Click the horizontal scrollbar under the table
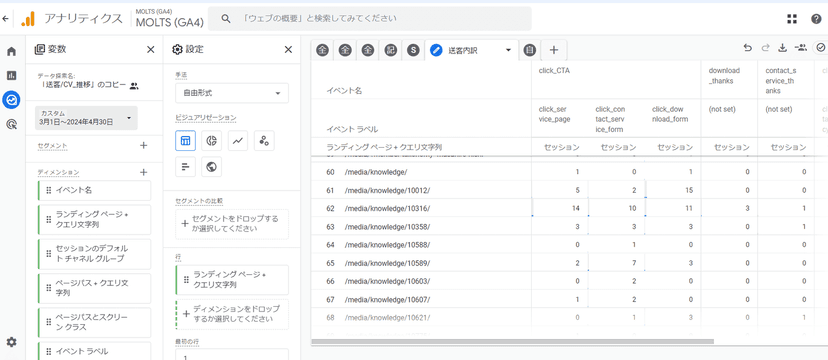The height and width of the screenshot is (360, 828). click(512, 342)
